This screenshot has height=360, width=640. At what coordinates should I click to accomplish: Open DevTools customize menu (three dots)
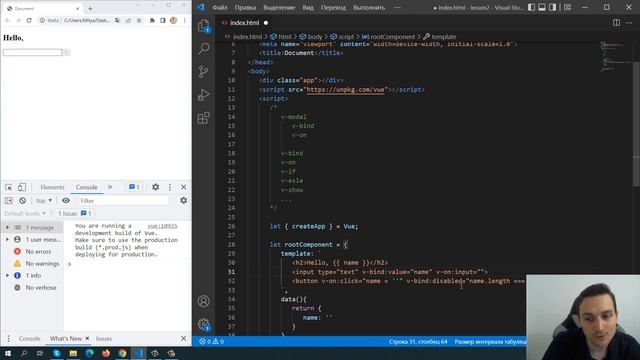(x=170, y=187)
